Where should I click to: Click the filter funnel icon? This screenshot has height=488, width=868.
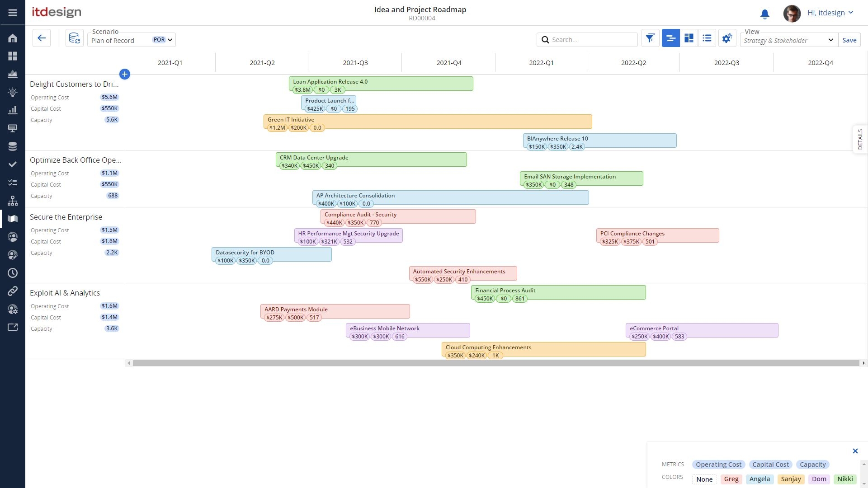tap(650, 38)
